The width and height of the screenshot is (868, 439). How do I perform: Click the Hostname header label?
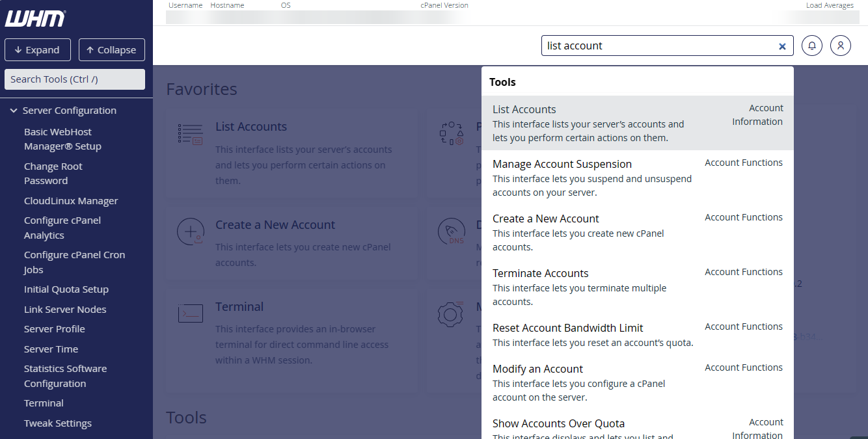pyautogui.click(x=227, y=5)
